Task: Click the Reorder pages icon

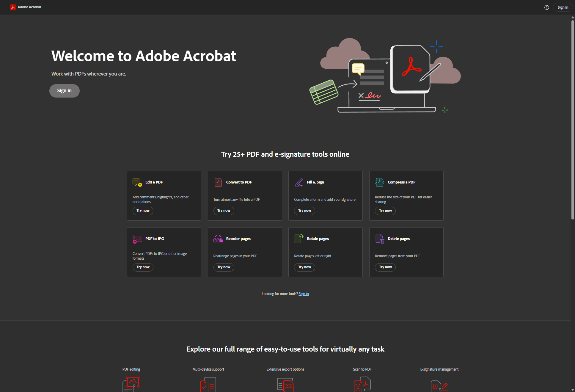Action: tap(218, 239)
